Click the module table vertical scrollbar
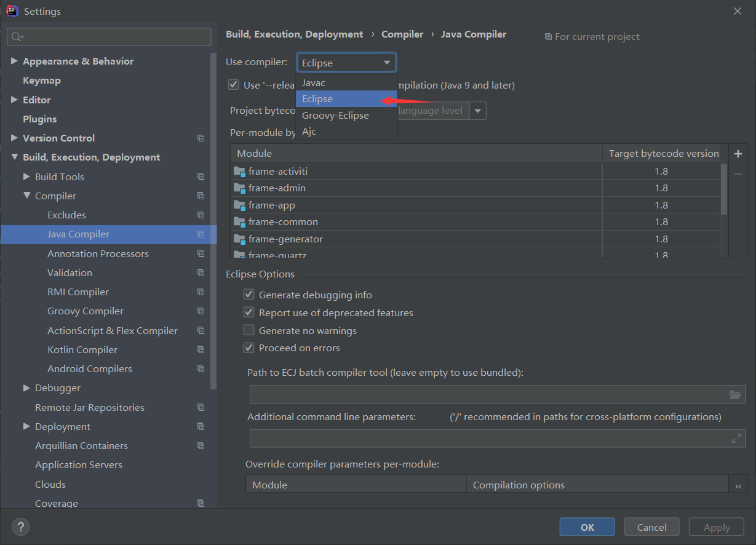Image resolution: width=756 pixels, height=545 pixels. (x=724, y=189)
